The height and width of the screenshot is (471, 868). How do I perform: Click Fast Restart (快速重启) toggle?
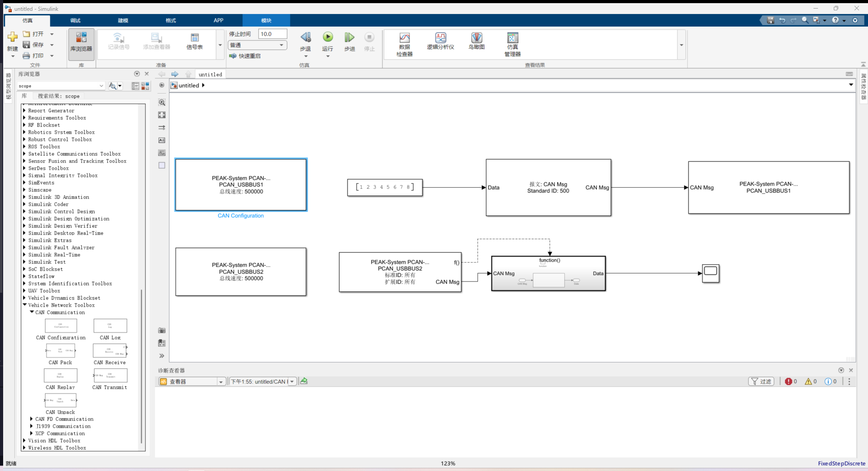point(245,56)
